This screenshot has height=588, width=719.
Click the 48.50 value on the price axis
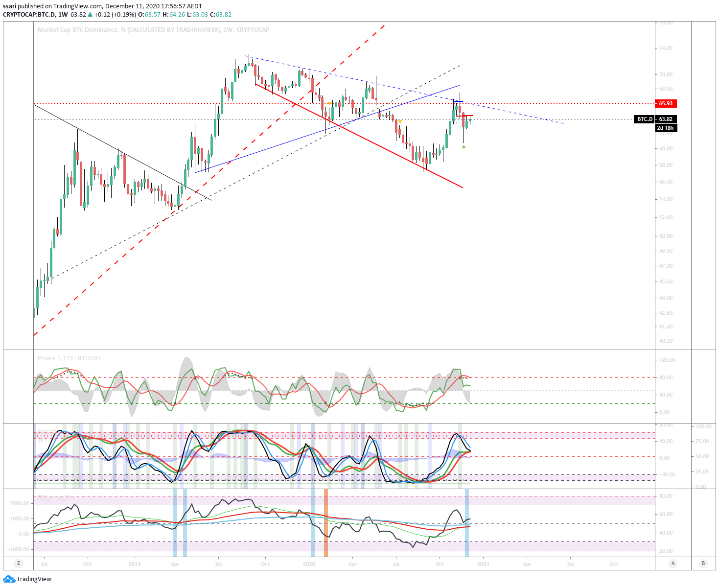click(x=666, y=251)
